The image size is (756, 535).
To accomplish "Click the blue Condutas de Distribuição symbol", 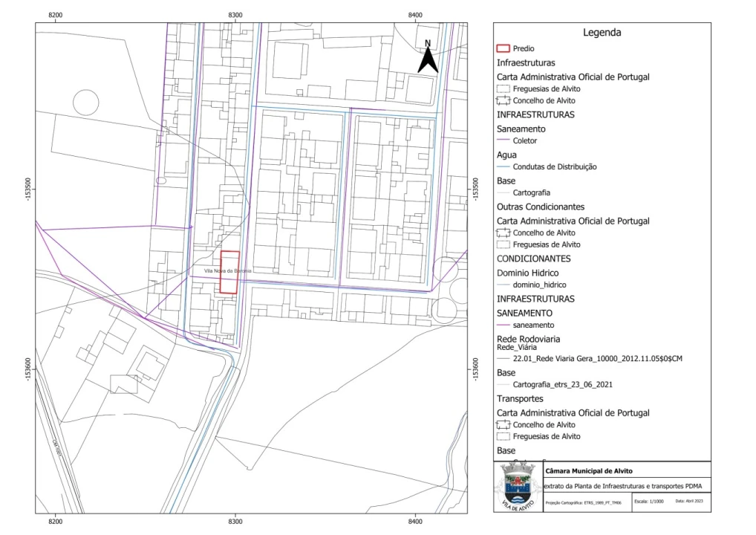I will 503,167.
